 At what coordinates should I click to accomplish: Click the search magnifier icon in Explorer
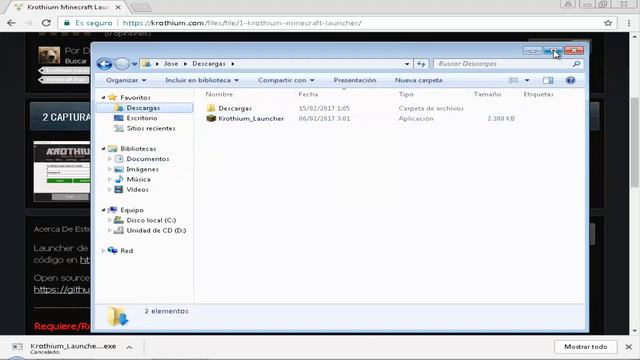[x=576, y=64]
